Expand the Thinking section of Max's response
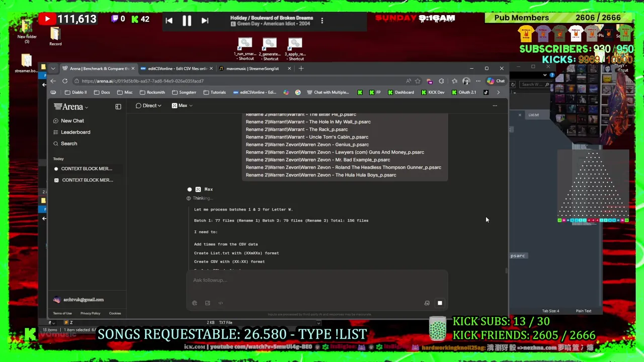 tap(200, 198)
